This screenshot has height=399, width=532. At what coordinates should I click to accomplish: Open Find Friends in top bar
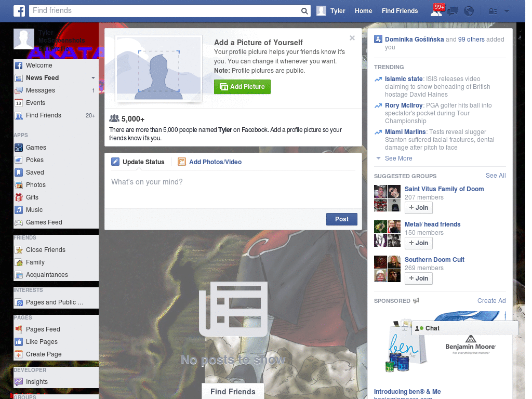(x=400, y=11)
